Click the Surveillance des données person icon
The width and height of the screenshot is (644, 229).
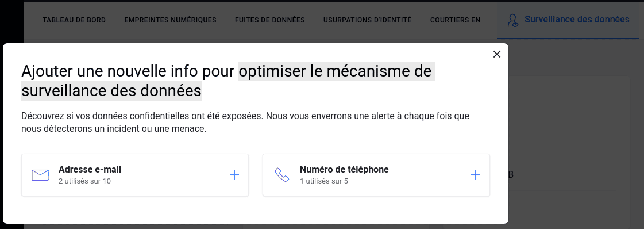[512, 21]
